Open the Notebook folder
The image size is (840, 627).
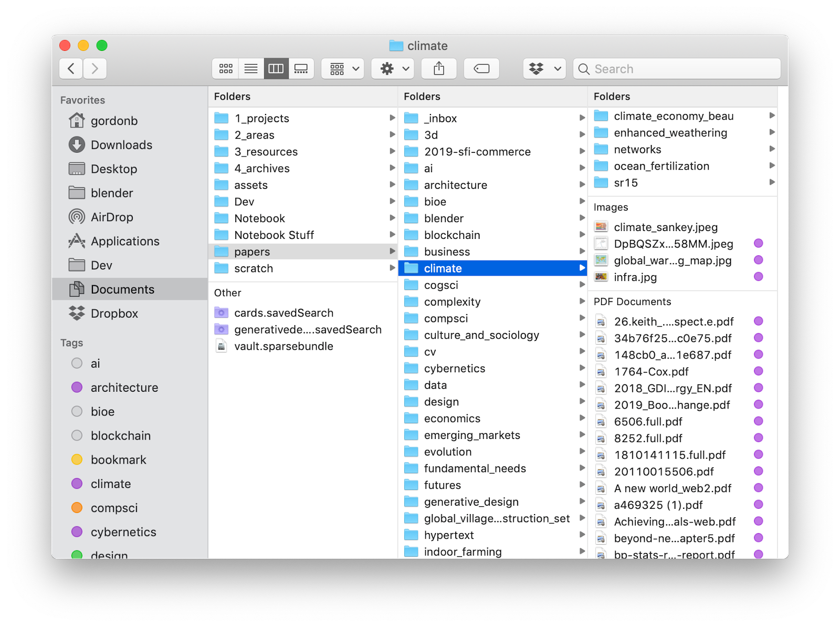pyautogui.click(x=303, y=218)
